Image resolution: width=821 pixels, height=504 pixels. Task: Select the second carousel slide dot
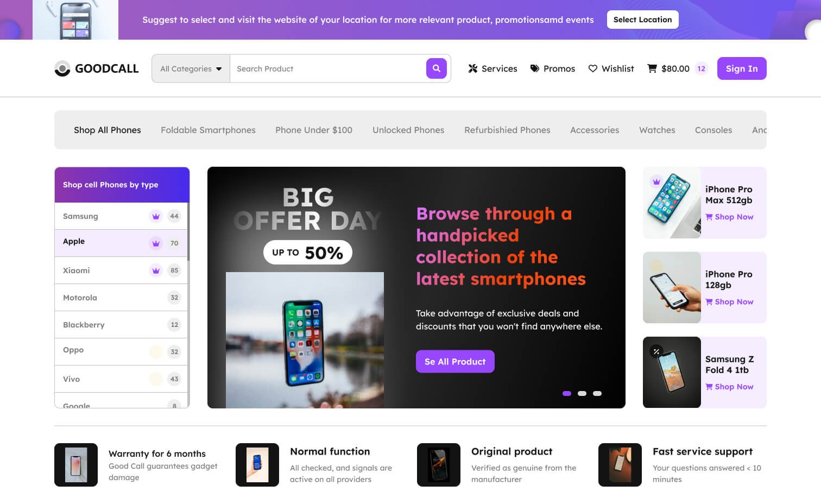pyautogui.click(x=582, y=393)
